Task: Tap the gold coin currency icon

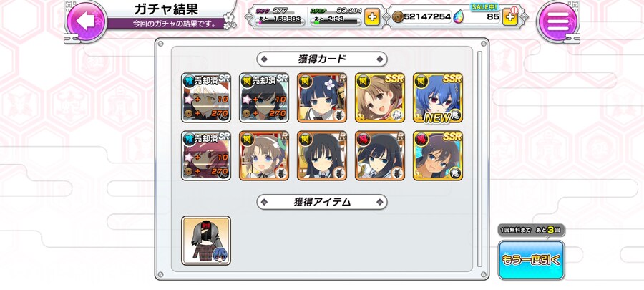Action: [x=398, y=17]
